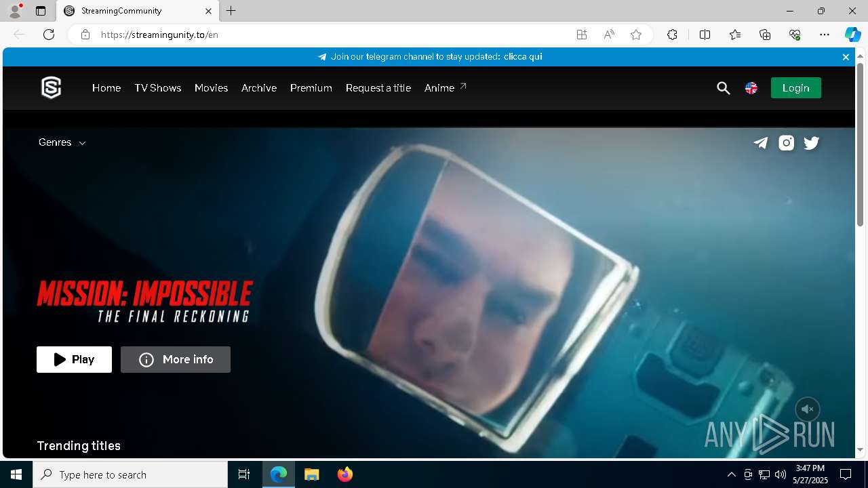Open the Tab actions menu icon
Image resolution: width=868 pixels, height=488 pixels.
click(41, 11)
